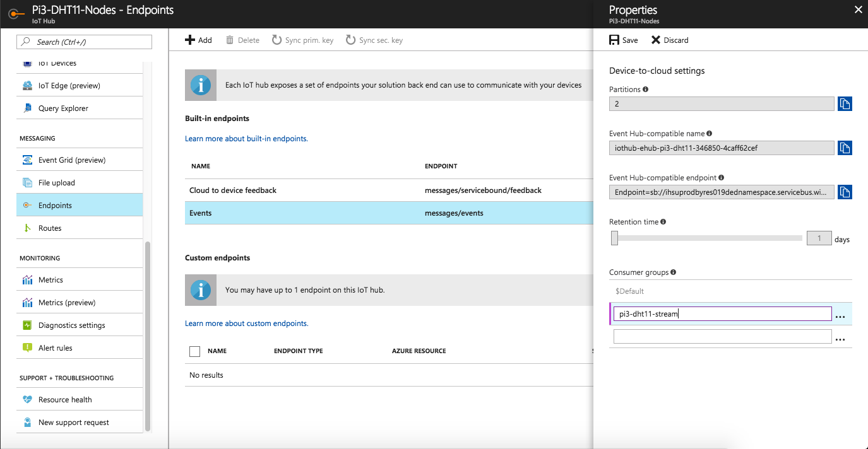
Task: Click info icon next to Consumer groups
Action: pos(674,272)
